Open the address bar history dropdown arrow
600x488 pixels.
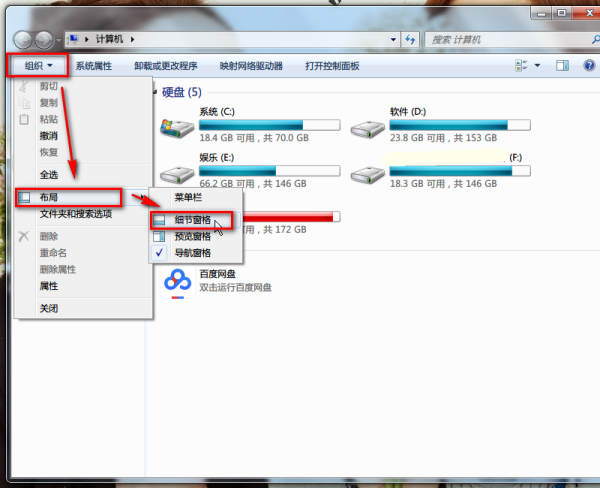[393, 39]
